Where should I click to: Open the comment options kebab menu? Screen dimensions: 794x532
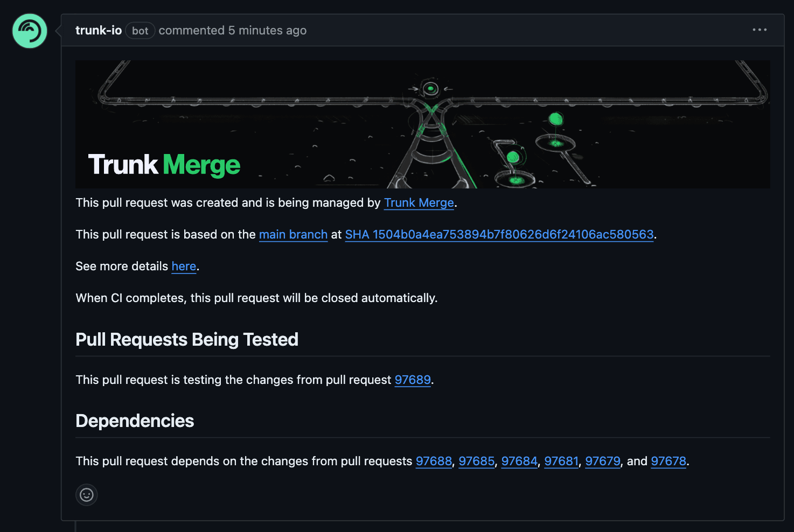click(x=760, y=30)
